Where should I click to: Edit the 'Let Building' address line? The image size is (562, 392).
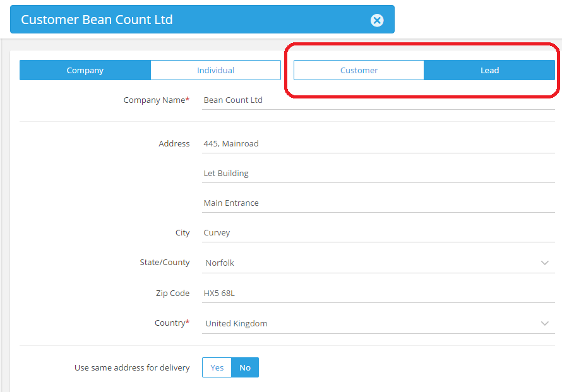pyautogui.click(x=378, y=174)
